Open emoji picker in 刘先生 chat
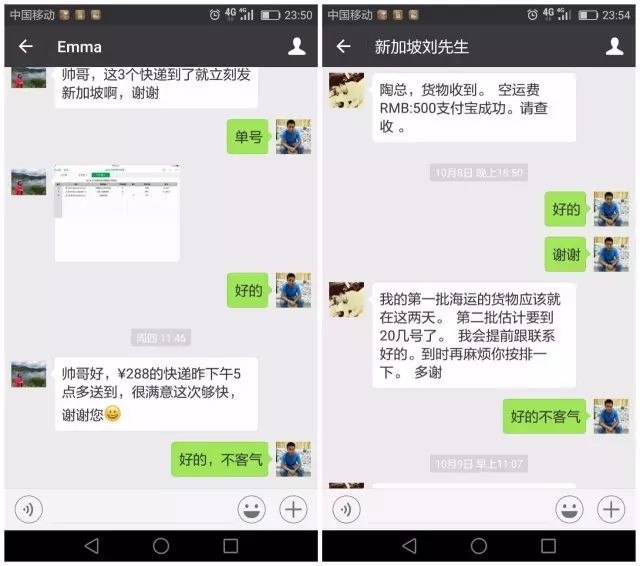The image size is (640, 566). point(569,509)
